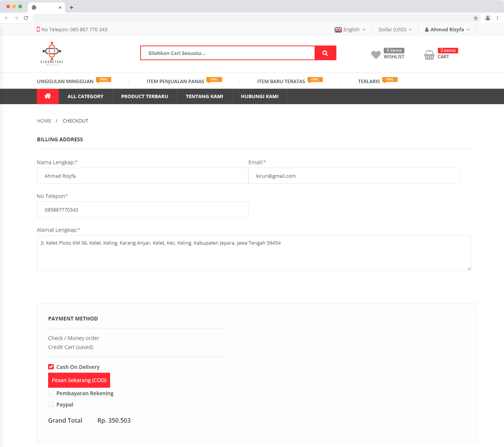Expand the English language dropdown
Image resolution: width=504 pixels, height=447 pixels.
coord(350,30)
